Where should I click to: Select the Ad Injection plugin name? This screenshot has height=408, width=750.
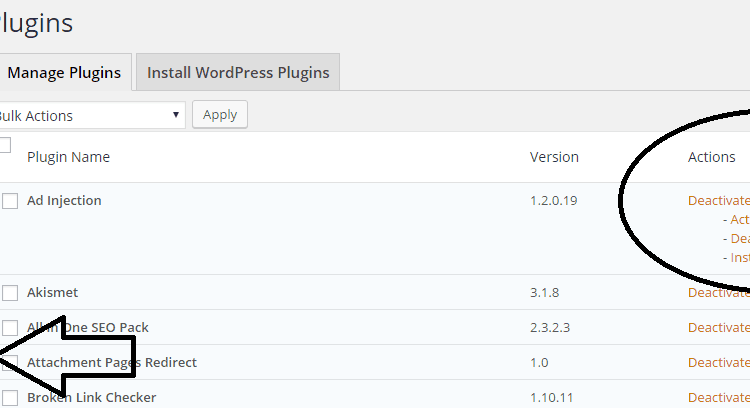pos(64,200)
